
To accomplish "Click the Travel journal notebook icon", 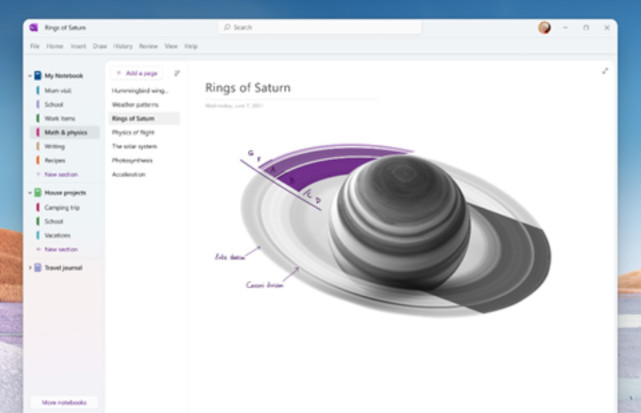I will pyautogui.click(x=38, y=267).
